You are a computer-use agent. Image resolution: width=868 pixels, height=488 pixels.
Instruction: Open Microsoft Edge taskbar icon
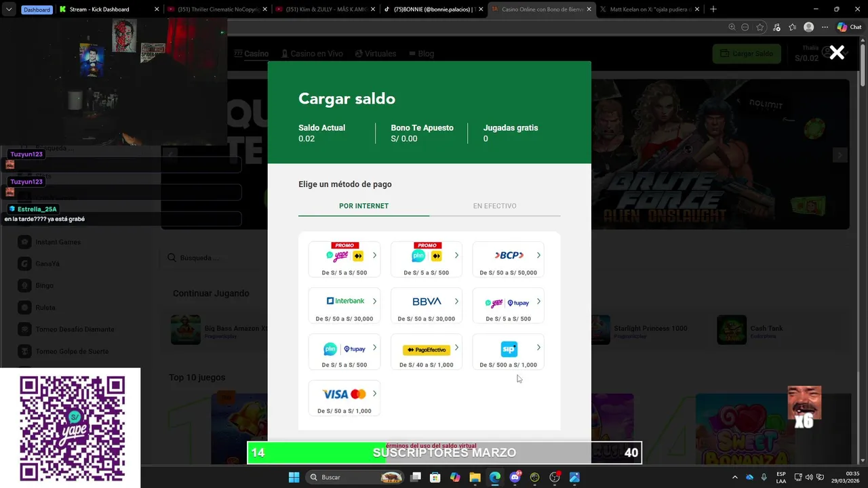pos(495,477)
